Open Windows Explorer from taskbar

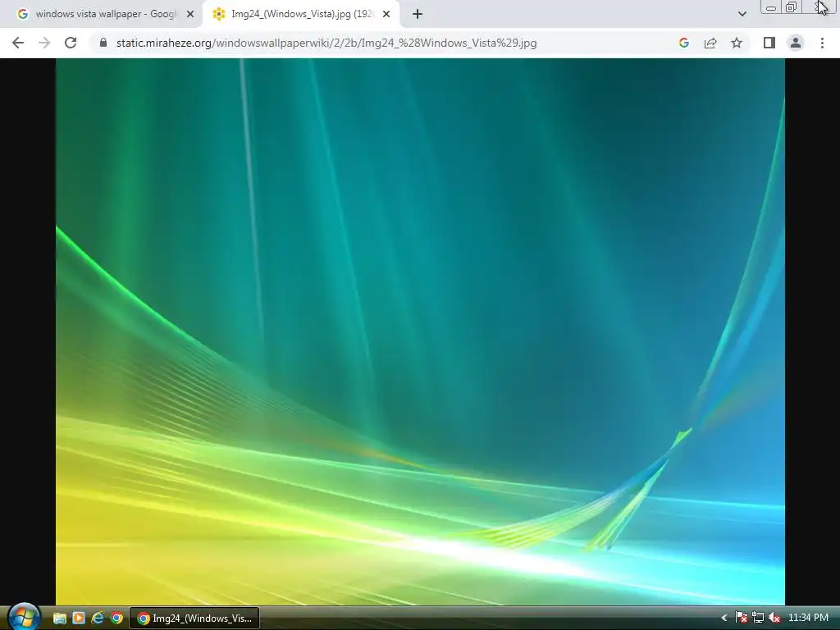click(x=59, y=619)
